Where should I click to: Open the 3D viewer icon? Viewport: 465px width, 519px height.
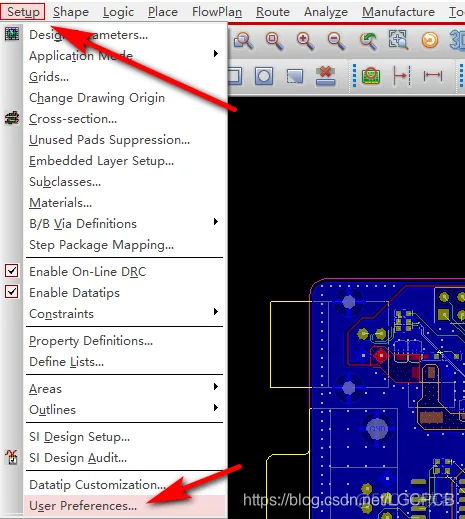(457, 40)
